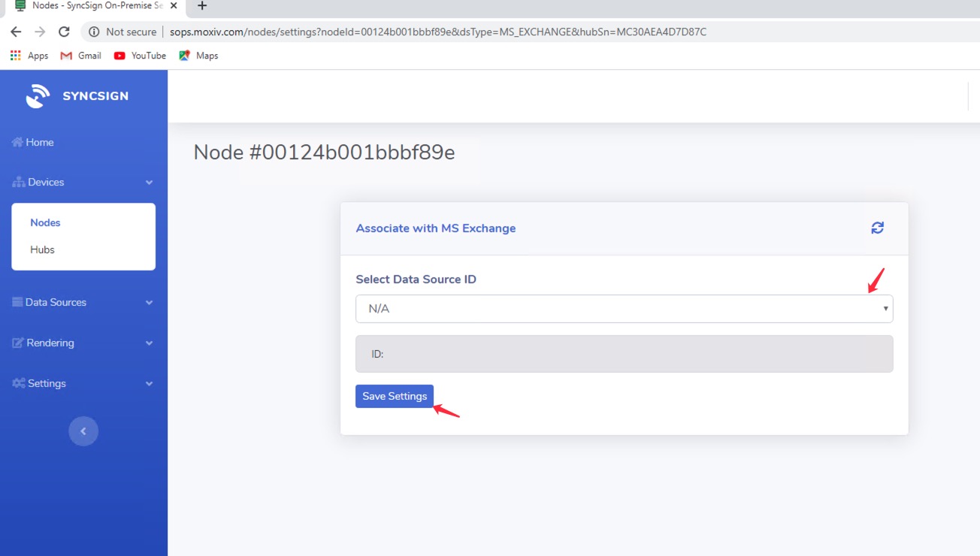Expand the Settings chevron in sidebar

pyautogui.click(x=149, y=384)
